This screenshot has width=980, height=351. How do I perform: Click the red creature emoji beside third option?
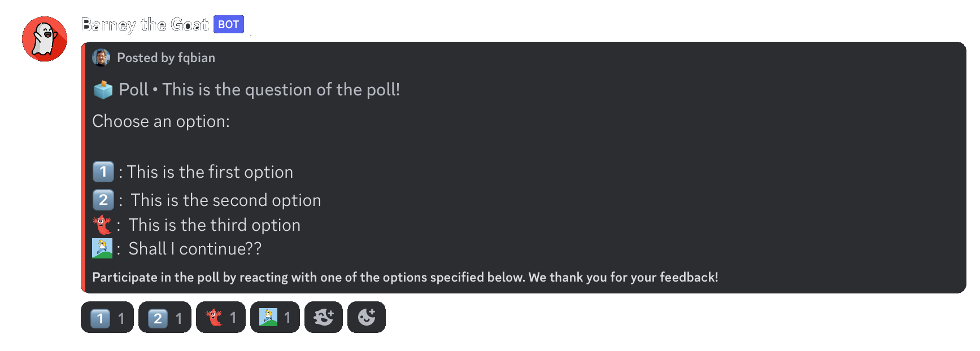click(x=102, y=225)
